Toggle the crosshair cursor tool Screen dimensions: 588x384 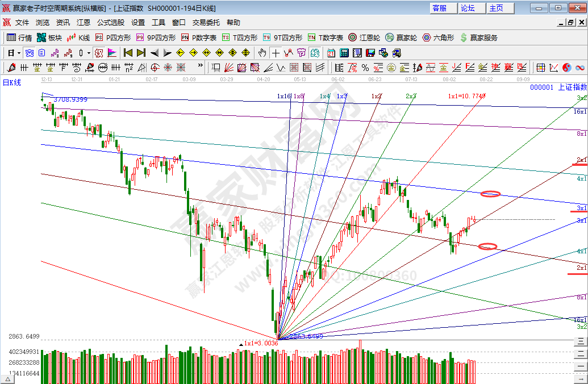pos(276,53)
